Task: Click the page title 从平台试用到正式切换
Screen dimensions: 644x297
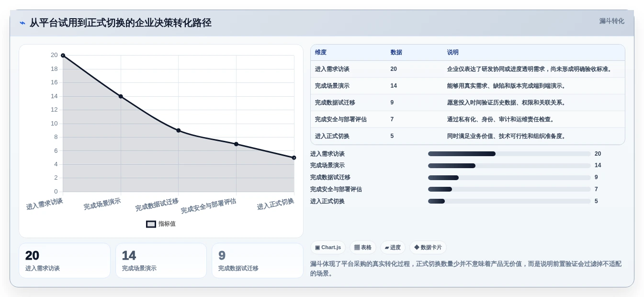Action: (x=120, y=23)
